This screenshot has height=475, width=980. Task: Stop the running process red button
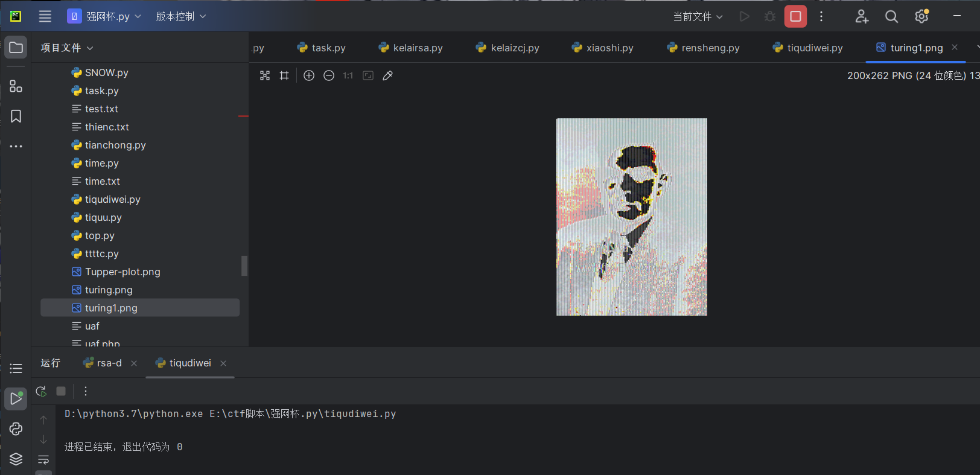[x=795, y=16]
